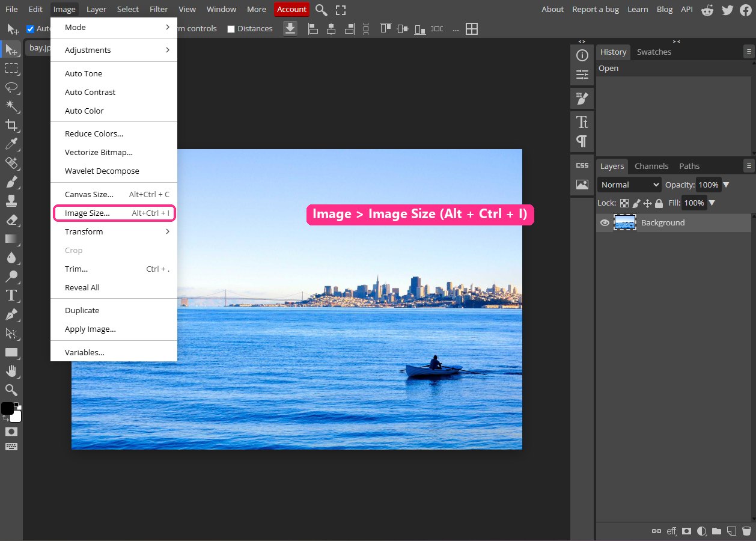Viewport: 756px width, 541px height.
Task: Open the Fill slider arrow
Action: 712,203
